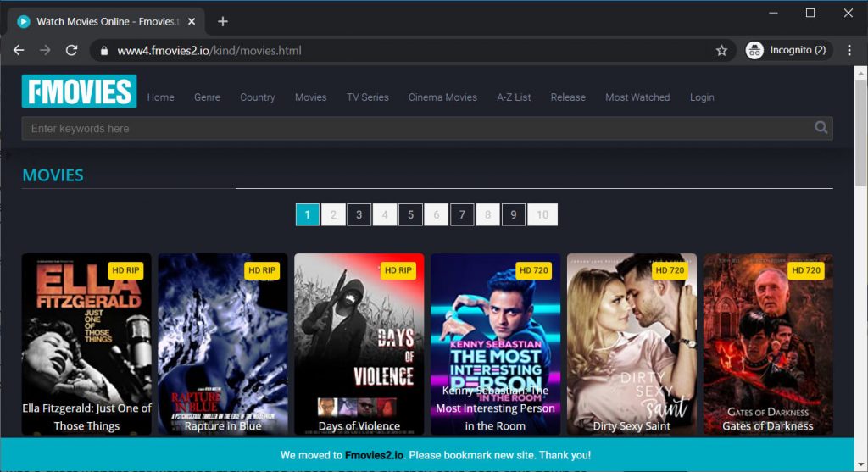Open the Genre menu

(207, 97)
